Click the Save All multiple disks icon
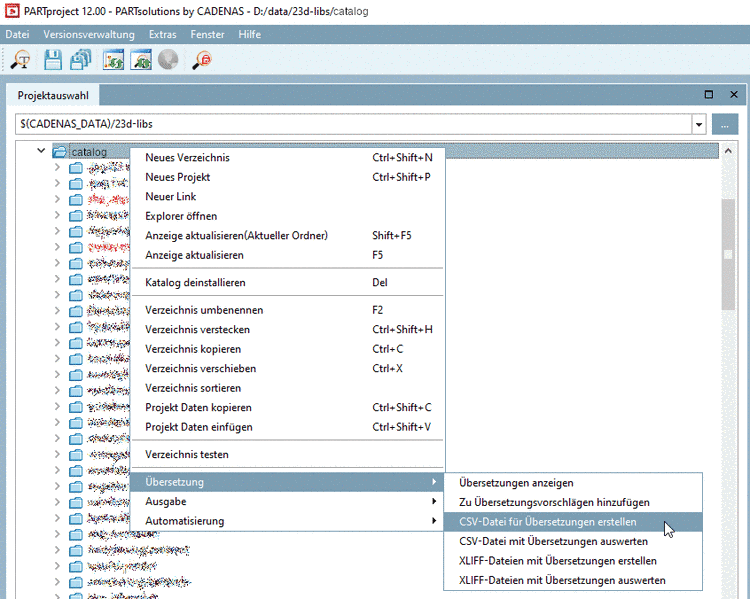Screen dimensions: 750x599 (81, 60)
